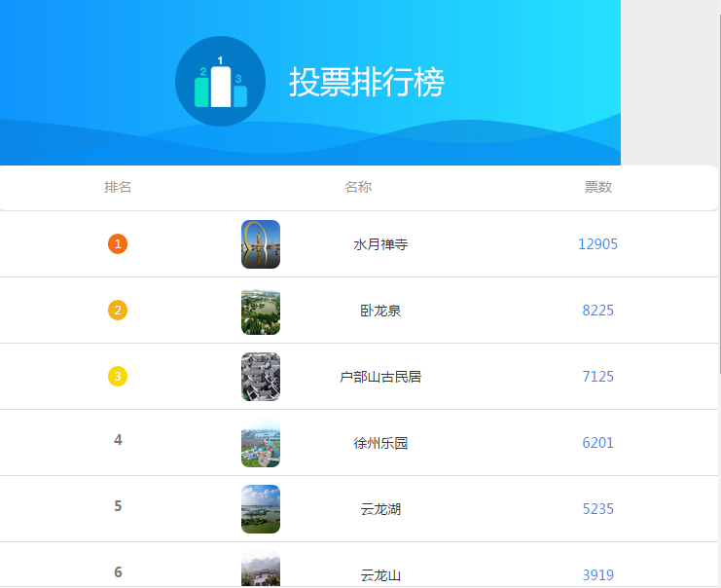This screenshot has height=588, width=721.
Task: Select the name 云龙山
Action: (380, 575)
